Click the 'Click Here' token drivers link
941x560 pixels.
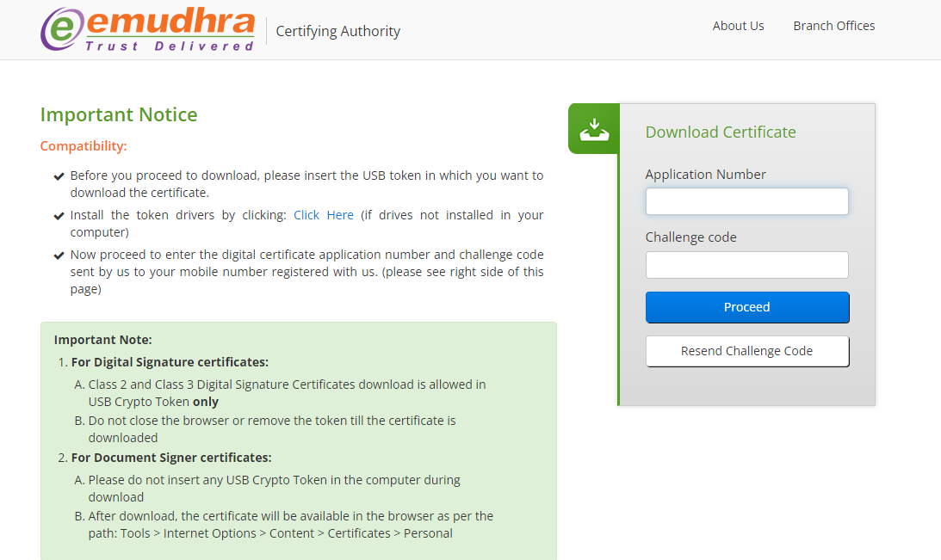click(x=323, y=214)
